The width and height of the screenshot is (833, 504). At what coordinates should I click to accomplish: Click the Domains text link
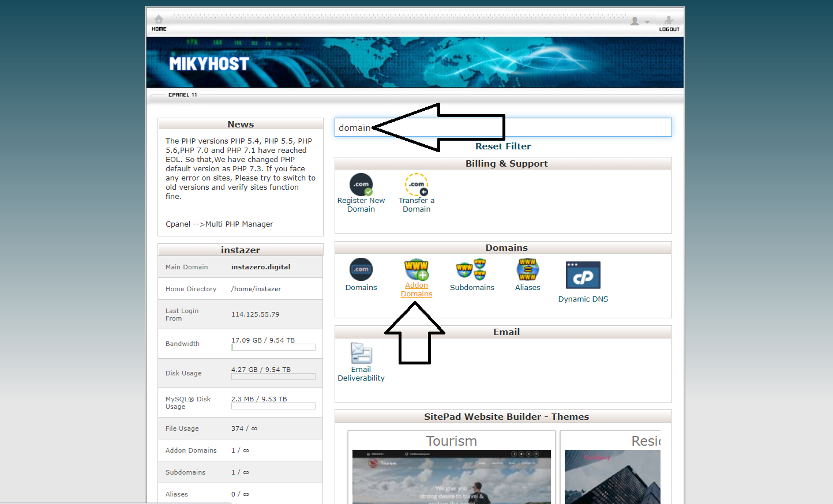361,287
